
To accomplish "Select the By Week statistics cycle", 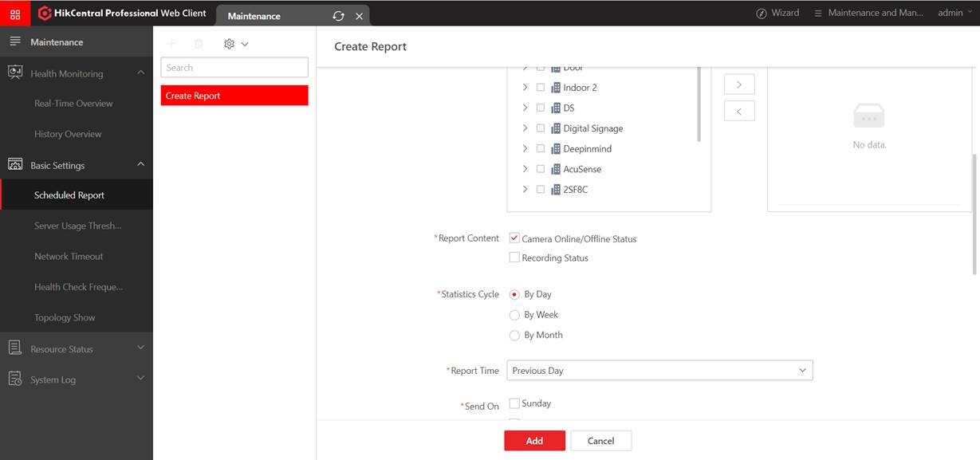I will click(514, 315).
